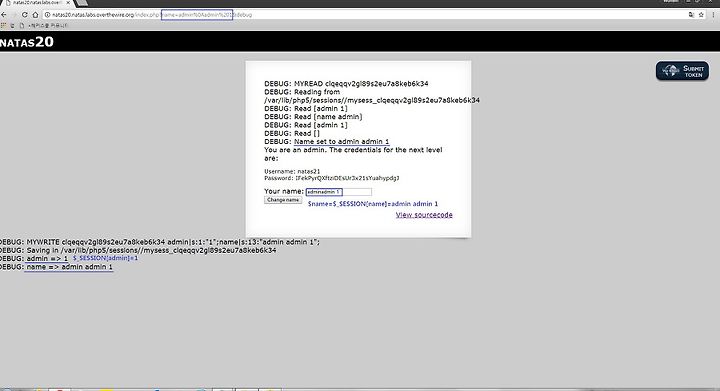Image resolution: width=720 pixels, height=391 pixels.
Task: Click 'DEBUG: Saving in /var/lib/php5/sessions' line
Action: click(138, 250)
